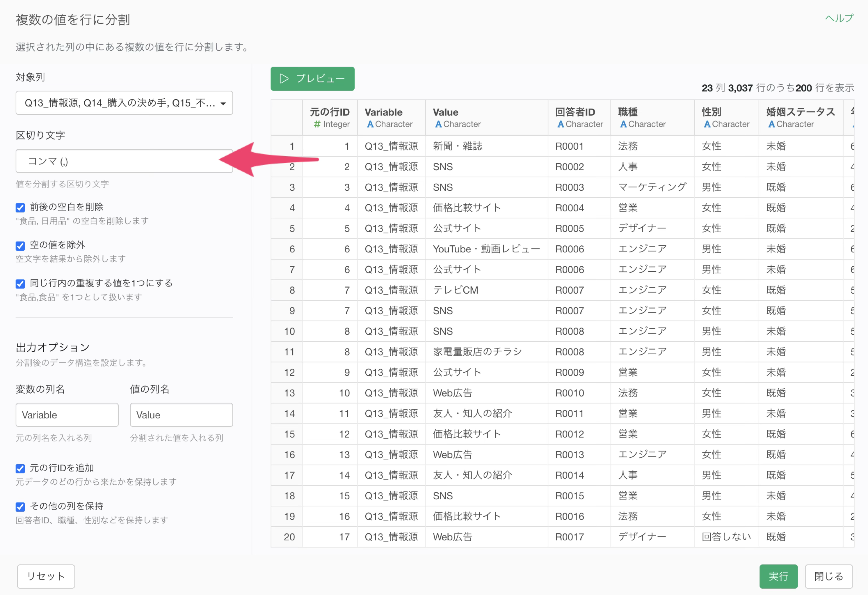Screen dimensions: 868x595
Task: Click the 実行 run button
Action: pyautogui.click(x=778, y=576)
